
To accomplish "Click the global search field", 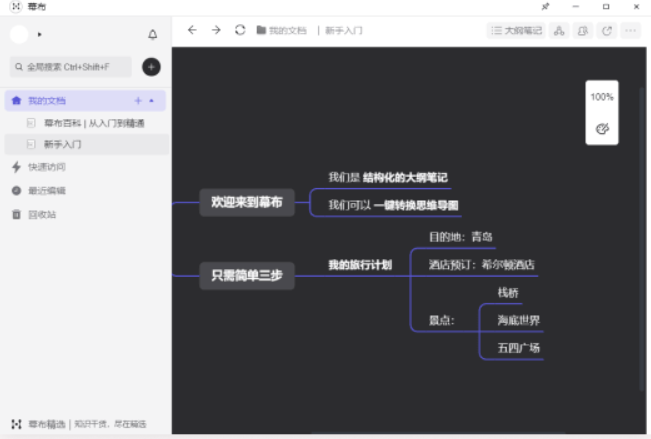I will [x=71, y=67].
